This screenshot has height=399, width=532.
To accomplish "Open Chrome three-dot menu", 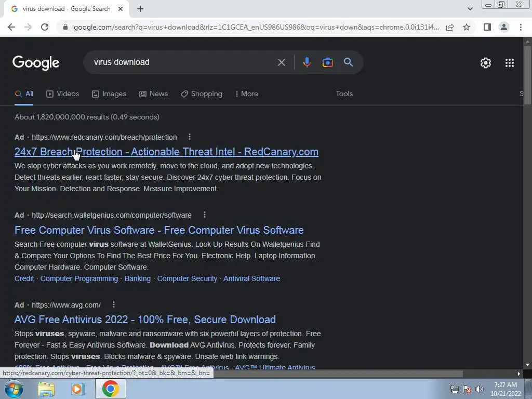I will [521, 27].
